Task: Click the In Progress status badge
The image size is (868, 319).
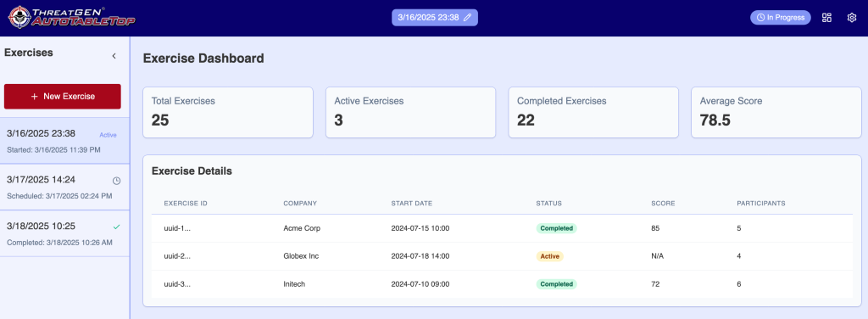Action: click(x=781, y=18)
